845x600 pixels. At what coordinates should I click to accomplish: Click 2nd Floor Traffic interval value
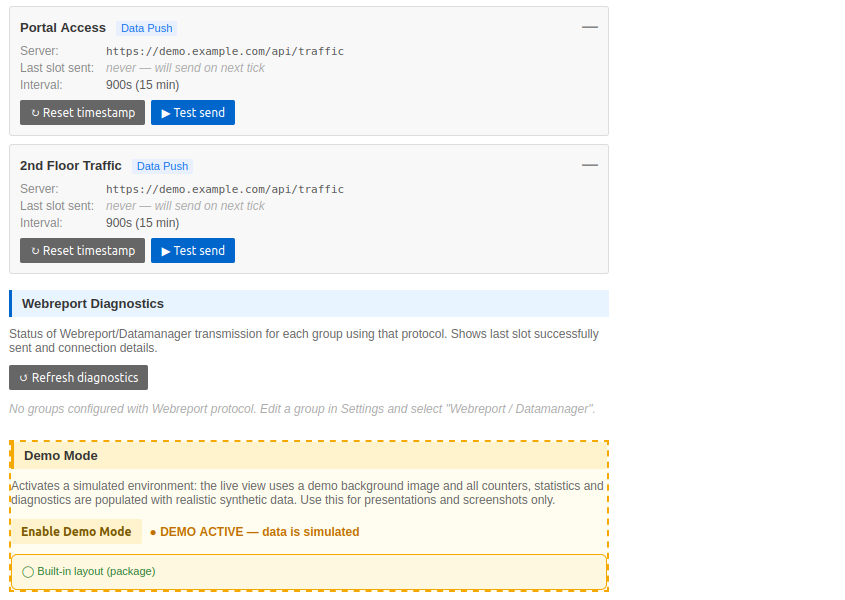tap(142, 223)
